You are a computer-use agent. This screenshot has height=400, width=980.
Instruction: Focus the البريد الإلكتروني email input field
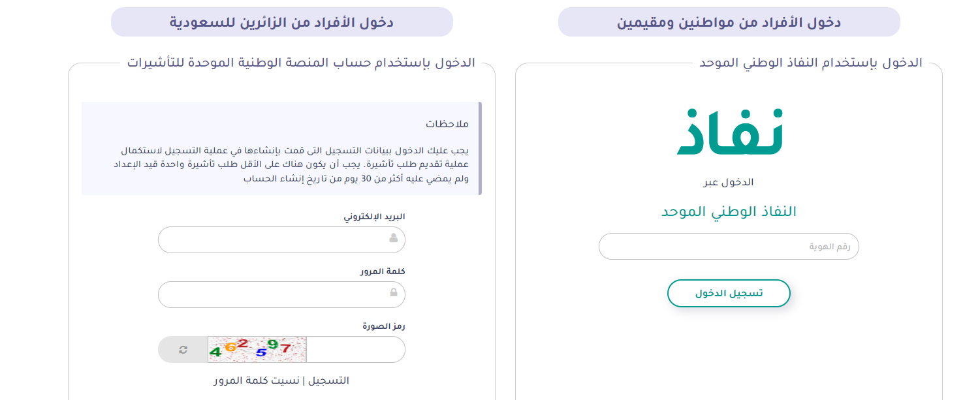point(274,239)
